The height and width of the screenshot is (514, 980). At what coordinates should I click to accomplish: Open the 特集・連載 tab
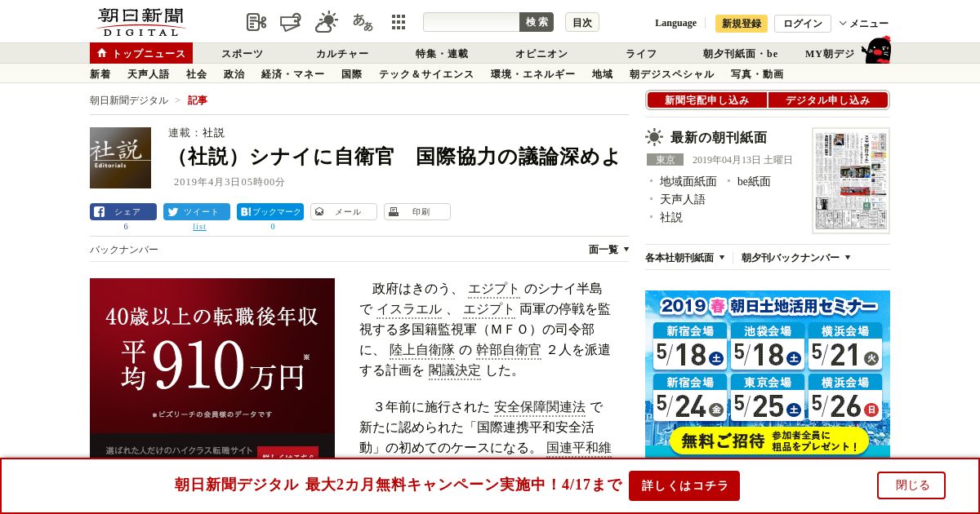(442, 54)
